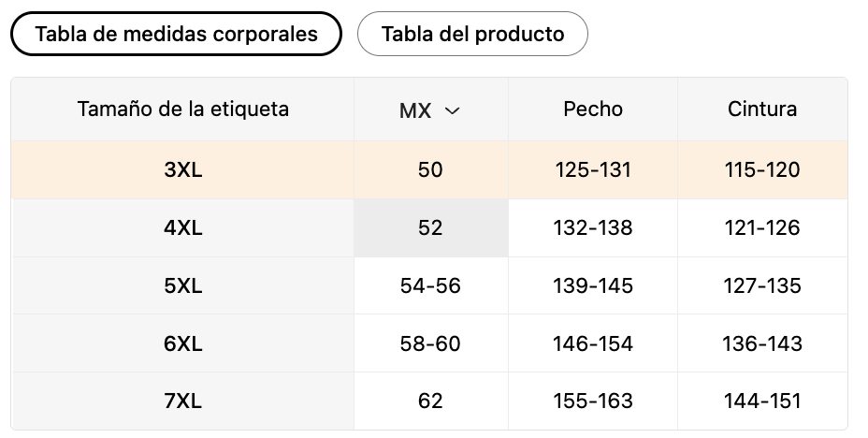Select the 121-126 waist measurement cell
The image size is (868, 438).
click(x=762, y=228)
